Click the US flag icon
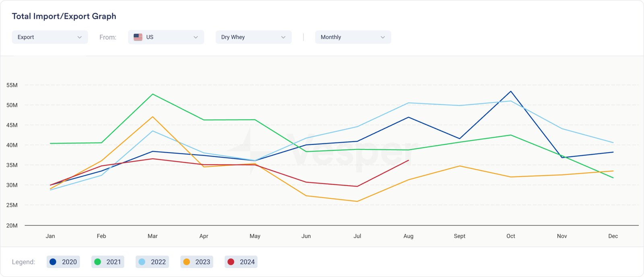 tap(138, 37)
